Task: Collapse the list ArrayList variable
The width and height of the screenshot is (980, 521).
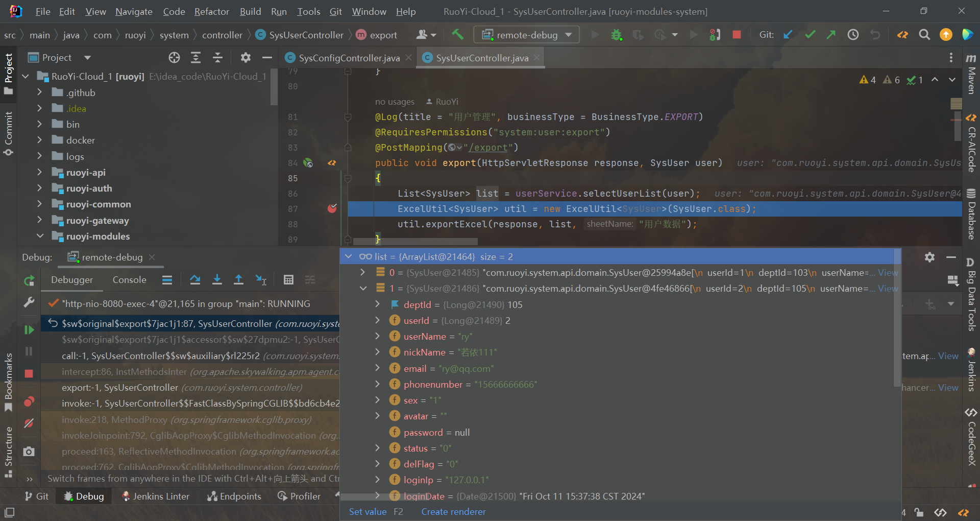Action: (x=349, y=256)
